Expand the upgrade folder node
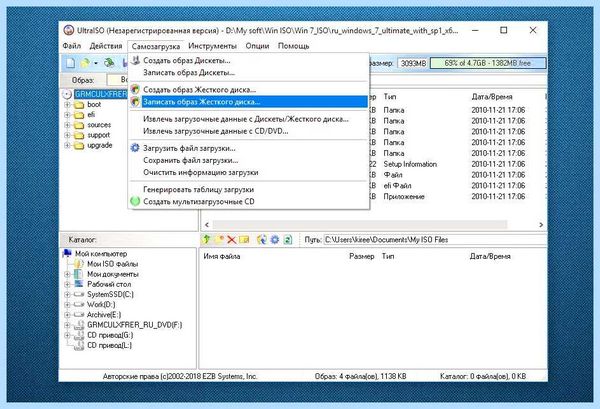Screen dimensions: 600x409 point(67,145)
